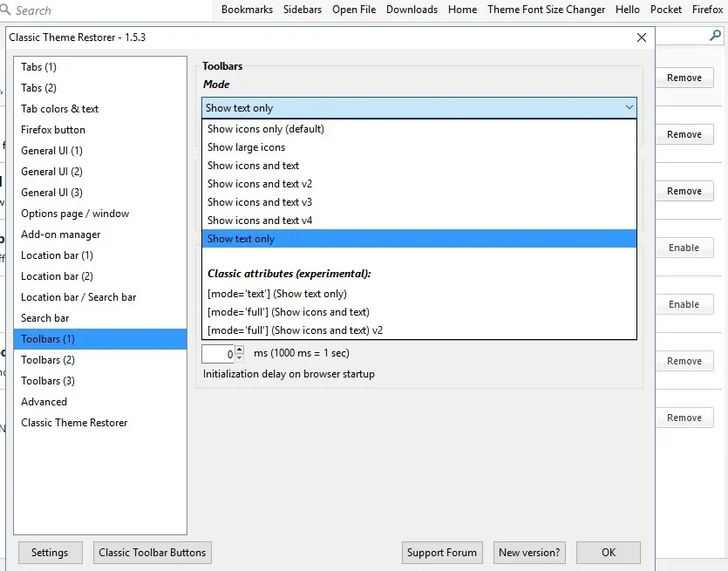Increase the delay with the up spinner arrow
Screen dimensions: 728x571
pyautogui.click(x=239, y=349)
